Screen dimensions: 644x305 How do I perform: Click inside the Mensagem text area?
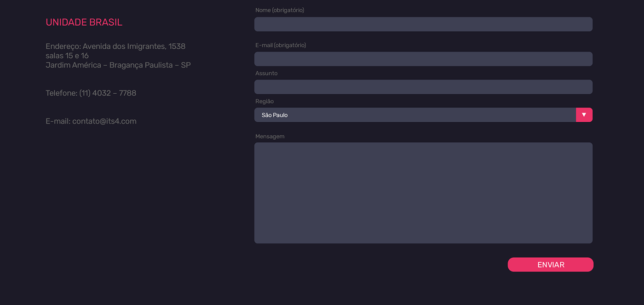coord(423,193)
